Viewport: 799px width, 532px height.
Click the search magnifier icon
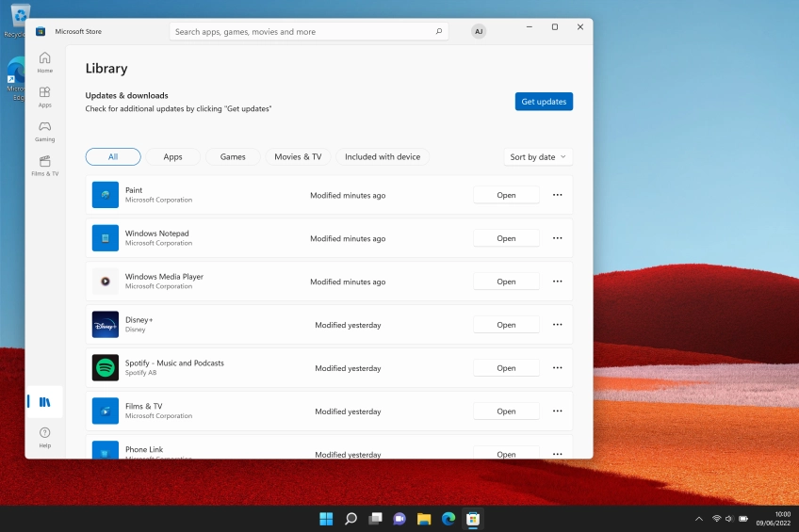[438, 32]
